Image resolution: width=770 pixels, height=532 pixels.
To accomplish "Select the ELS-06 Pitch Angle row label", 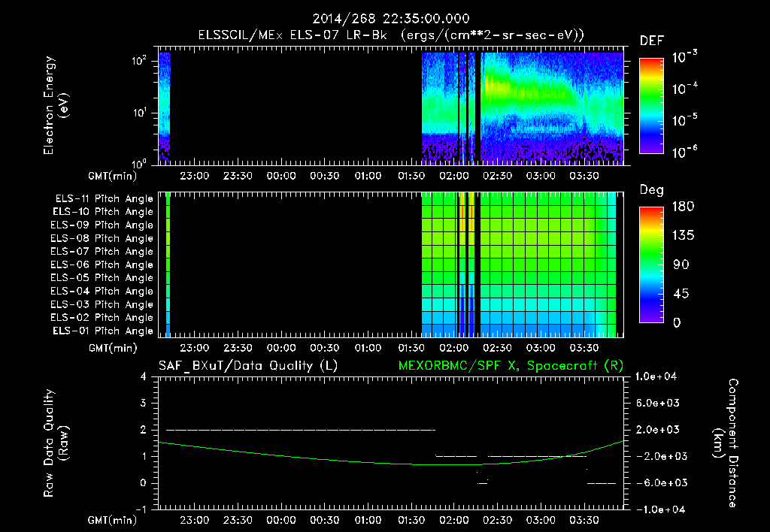I will click(102, 265).
